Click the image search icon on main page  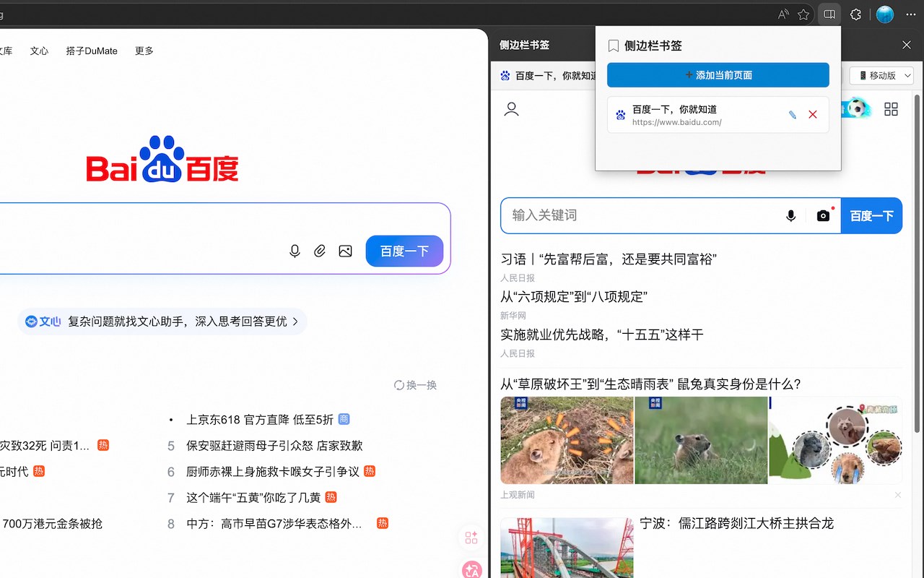346,251
